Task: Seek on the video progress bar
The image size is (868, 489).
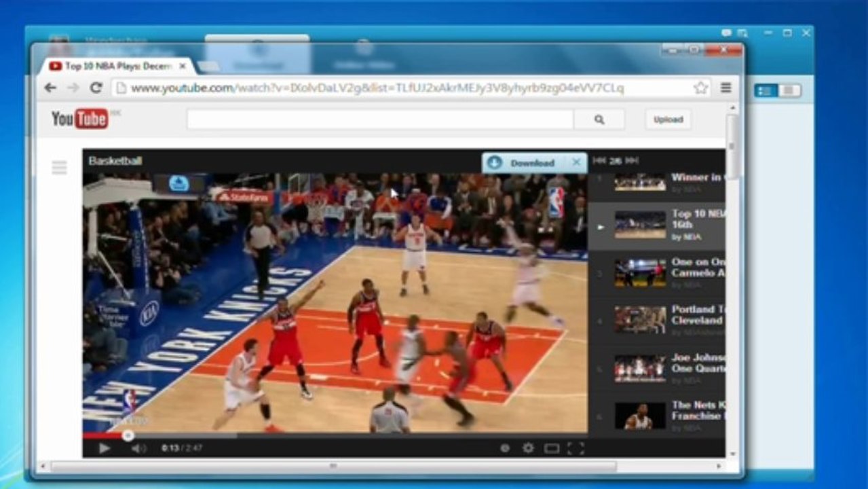Action: (x=335, y=435)
